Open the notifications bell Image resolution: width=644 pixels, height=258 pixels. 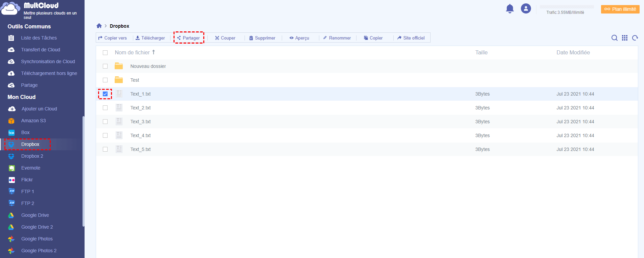point(510,8)
